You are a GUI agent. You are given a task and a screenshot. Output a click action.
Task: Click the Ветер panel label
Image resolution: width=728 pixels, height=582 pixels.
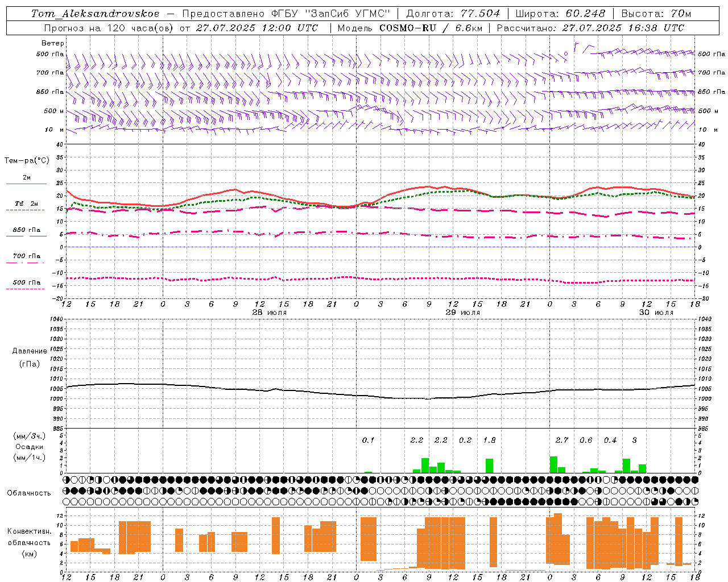pyautogui.click(x=52, y=43)
